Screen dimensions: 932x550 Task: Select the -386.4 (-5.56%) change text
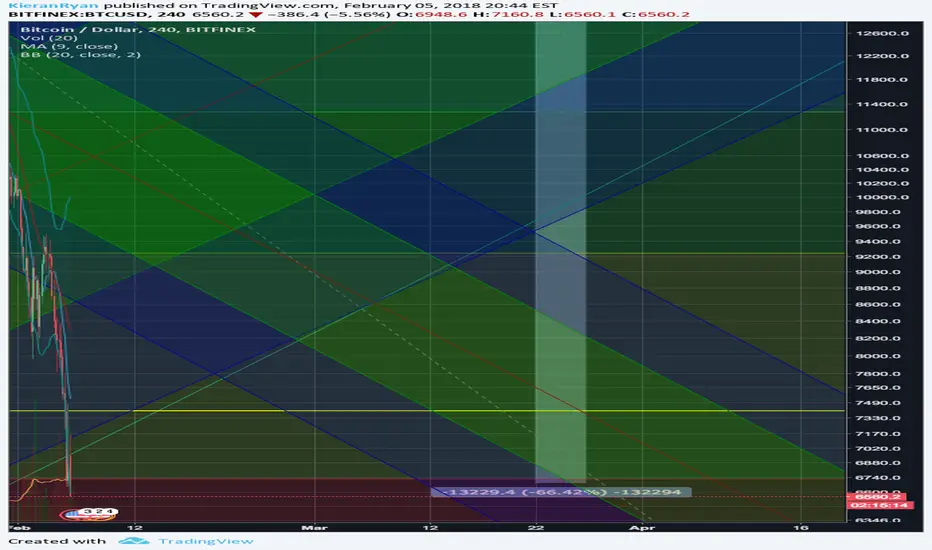click(328, 14)
